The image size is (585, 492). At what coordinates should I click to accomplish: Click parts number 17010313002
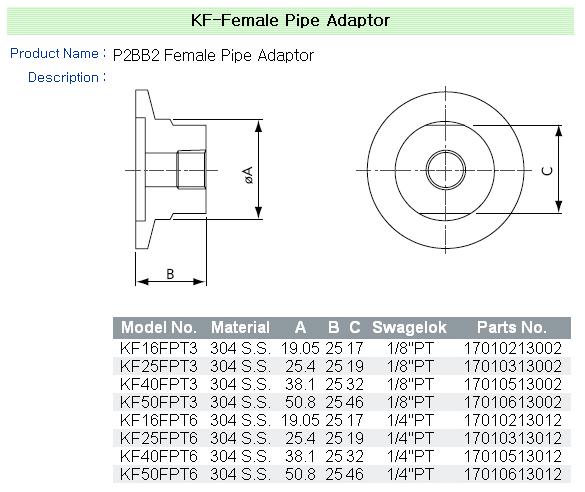513,366
